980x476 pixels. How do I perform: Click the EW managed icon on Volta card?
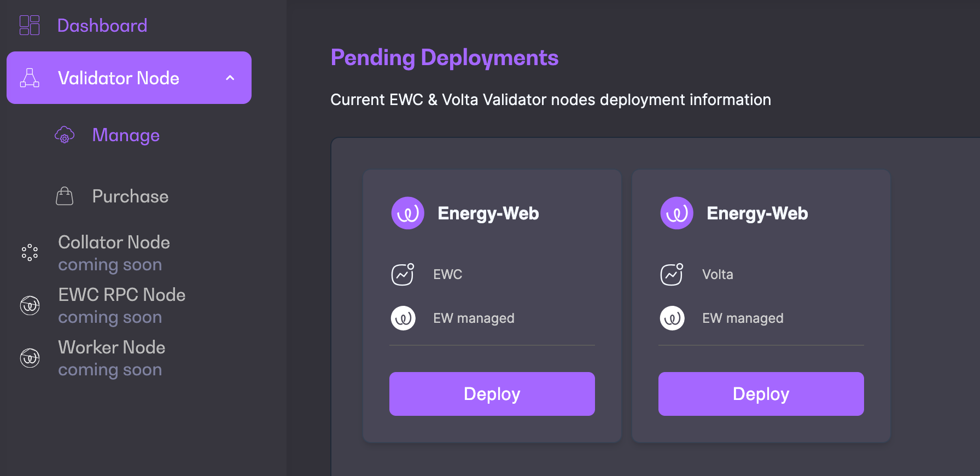tap(672, 318)
